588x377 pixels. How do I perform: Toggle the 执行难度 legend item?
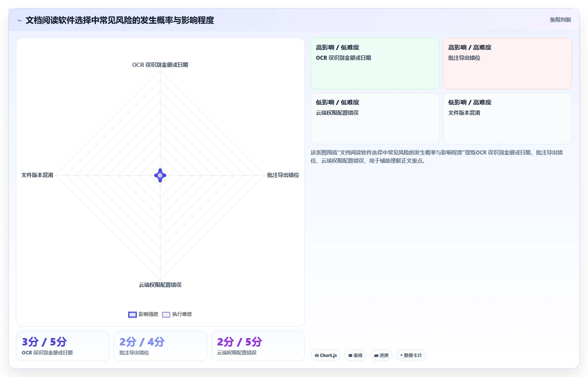177,314
